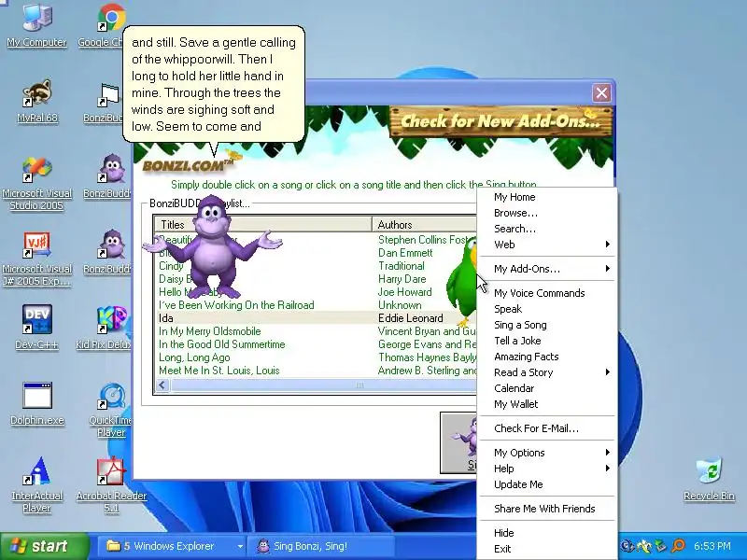Choose Search... from the menu

point(546,229)
